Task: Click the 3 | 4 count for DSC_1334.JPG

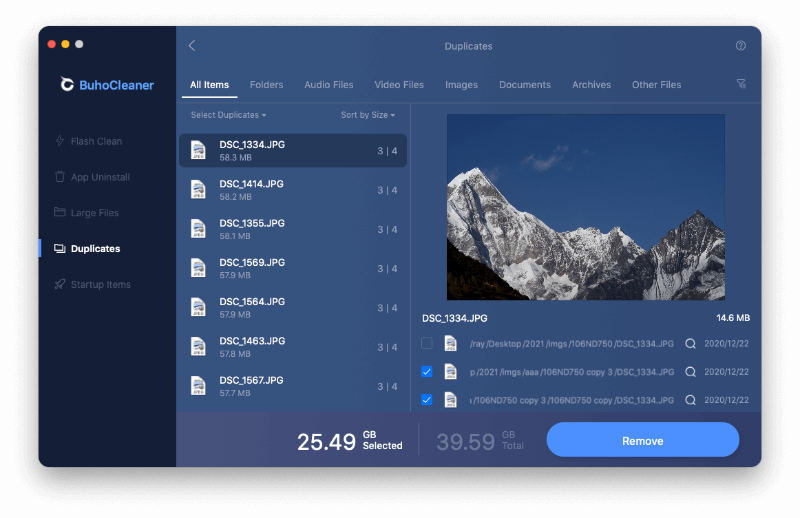Action: [387, 151]
